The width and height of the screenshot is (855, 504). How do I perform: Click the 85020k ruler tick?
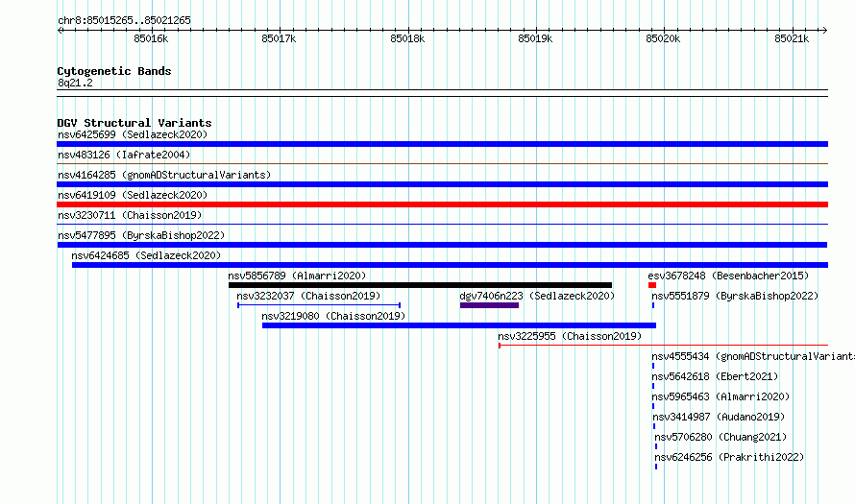point(663,38)
